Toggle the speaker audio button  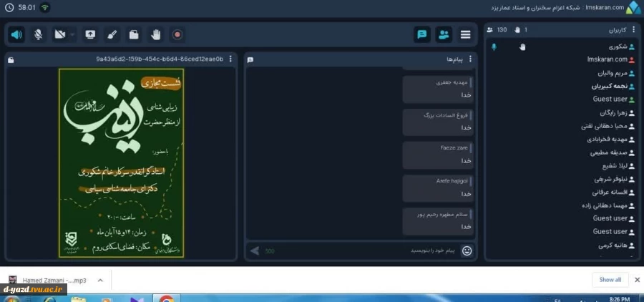pyautogui.click(x=16, y=34)
